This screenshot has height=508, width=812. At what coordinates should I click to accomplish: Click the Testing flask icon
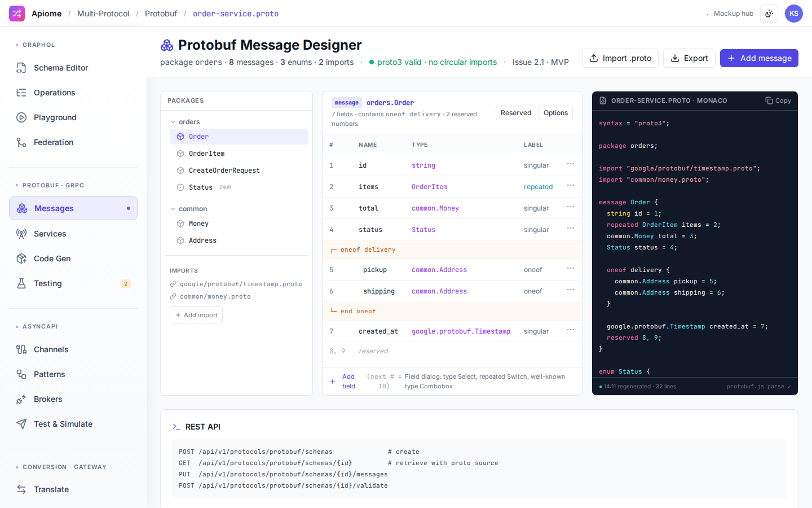point(21,283)
